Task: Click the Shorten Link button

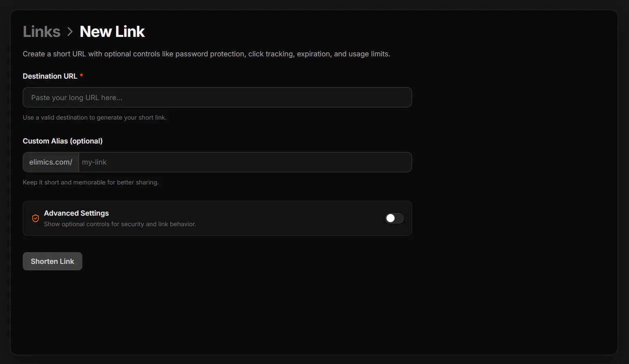Action: pos(52,261)
